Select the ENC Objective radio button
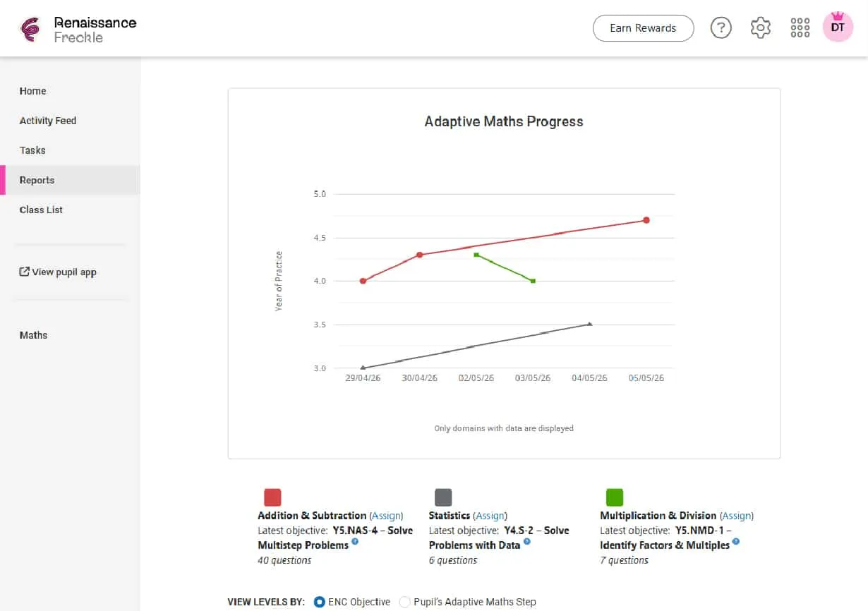 [320, 602]
